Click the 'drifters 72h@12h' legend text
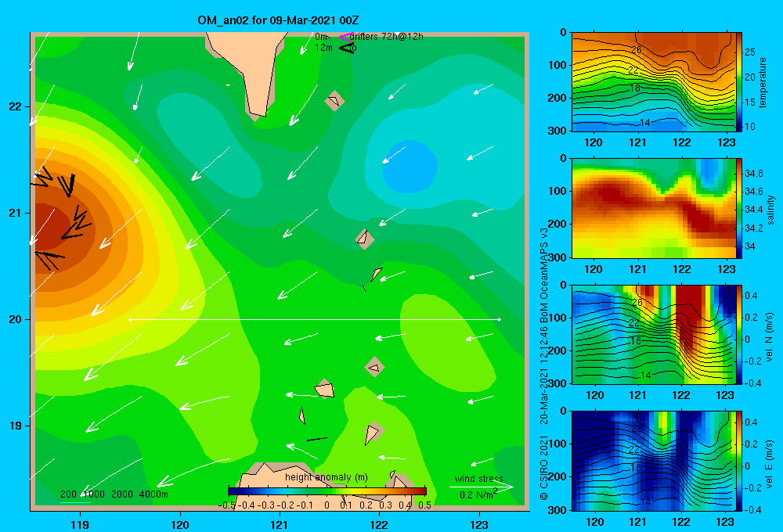This screenshot has width=783, height=532. point(387,37)
